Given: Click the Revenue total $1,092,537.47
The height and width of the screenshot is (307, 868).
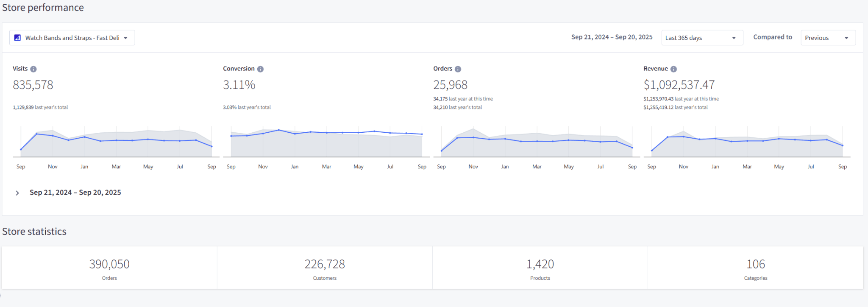Looking at the screenshot, I should pos(679,85).
